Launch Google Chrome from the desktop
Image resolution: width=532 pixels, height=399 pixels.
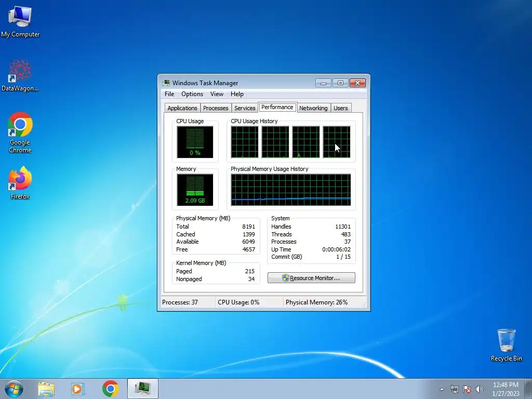pyautogui.click(x=20, y=132)
